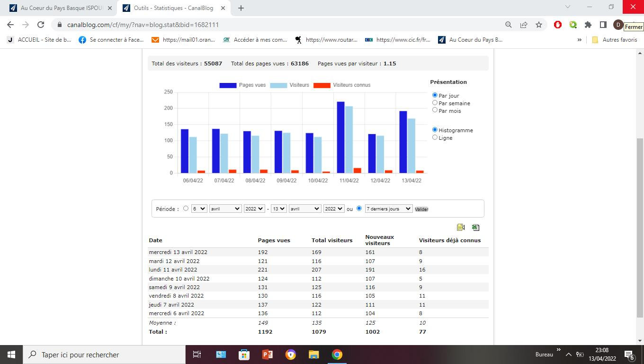The height and width of the screenshot is (364, 644).
Task: Open File Explorer from the taskbar
Action: (313, 355)
